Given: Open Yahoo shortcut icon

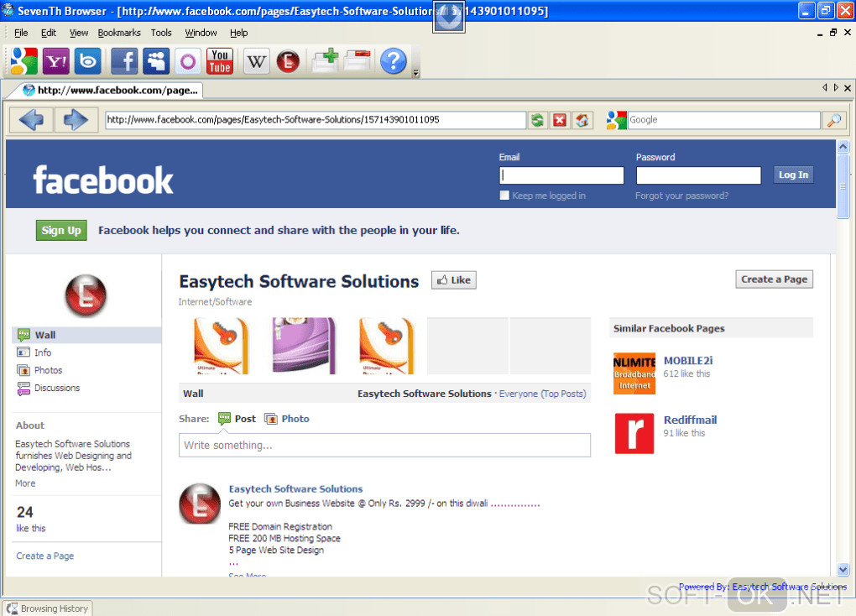Looking at the screenshot, I should coord(55,60).
